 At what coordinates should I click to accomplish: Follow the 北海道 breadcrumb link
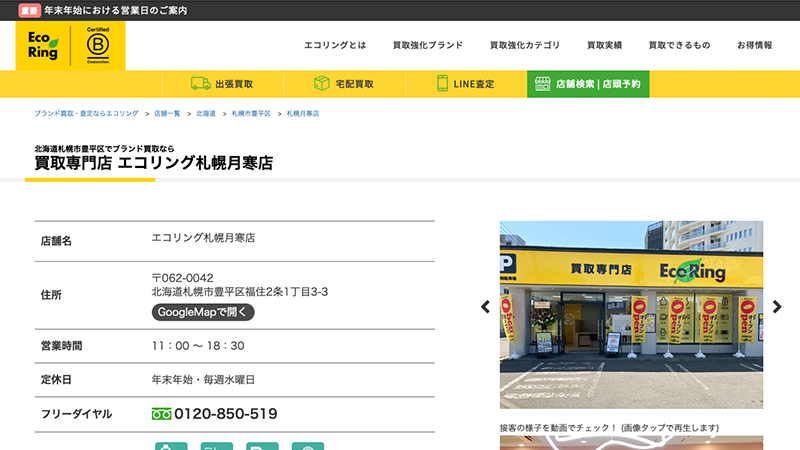tap(206, 114)
